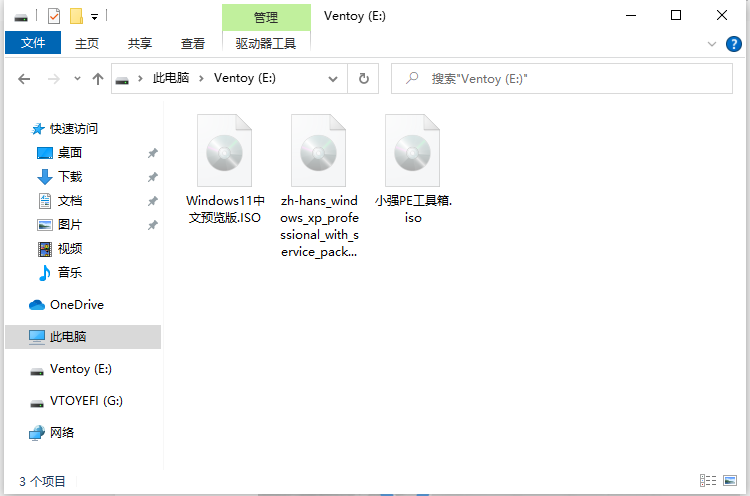The height and width of the screenshot is (496, 750).
Task: Click the 小强PE工具箱.iso file name text
Action: coord(413,209)
